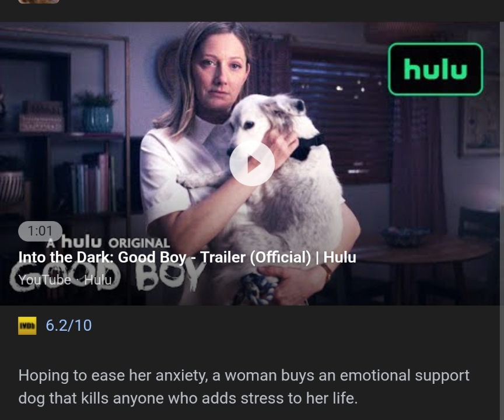Click the 'A hulu ORIGINAL' caption
504x420 pixels.
tap(108, 242)
